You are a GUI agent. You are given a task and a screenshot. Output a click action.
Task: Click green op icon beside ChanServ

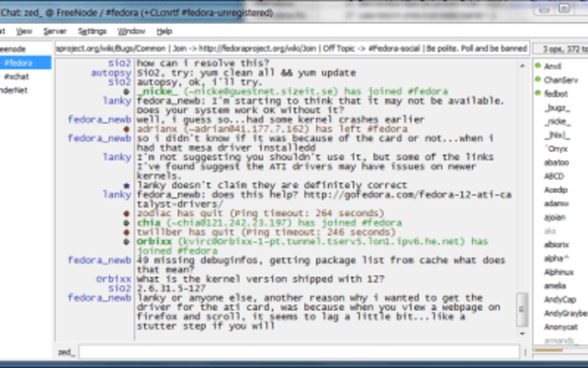pyautogui.click(x=538, y=79)
